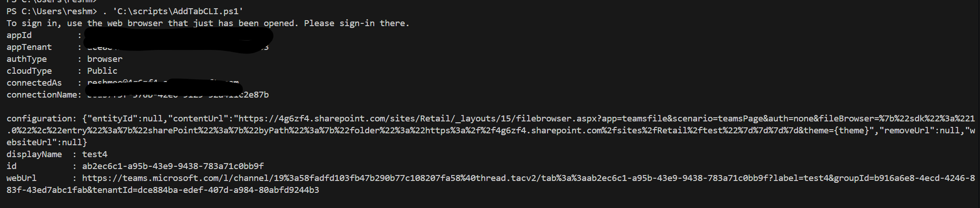
Task: Select the 'Public' cloudType value
Action: tap(102, 71)
